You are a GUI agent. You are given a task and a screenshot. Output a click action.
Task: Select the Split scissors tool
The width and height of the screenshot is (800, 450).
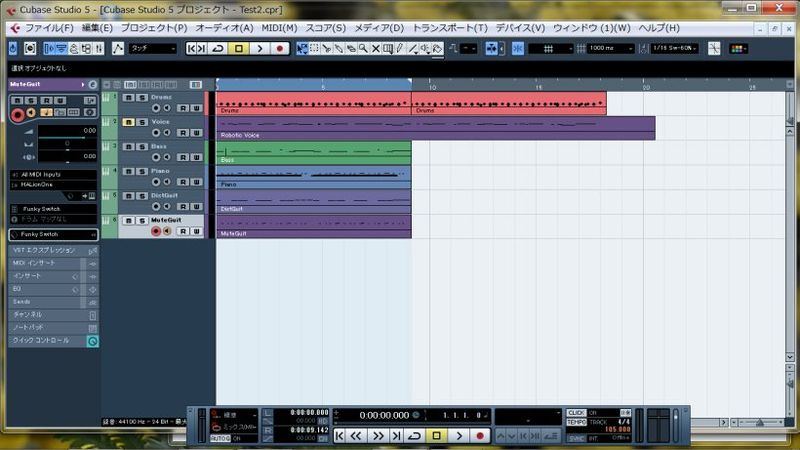[327, 48]
